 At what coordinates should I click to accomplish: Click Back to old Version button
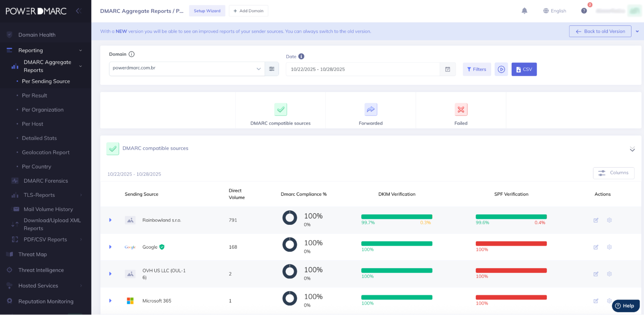click(x=600, y=31)
